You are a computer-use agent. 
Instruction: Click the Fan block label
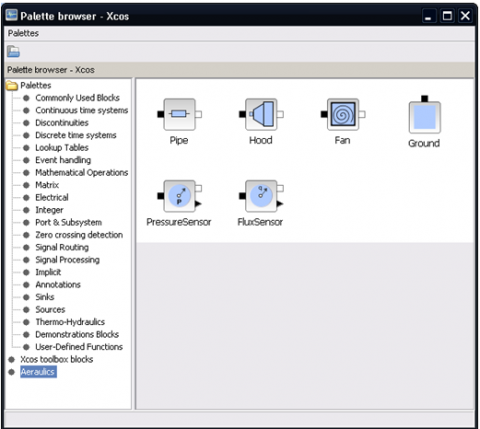[x=342, y=140]
